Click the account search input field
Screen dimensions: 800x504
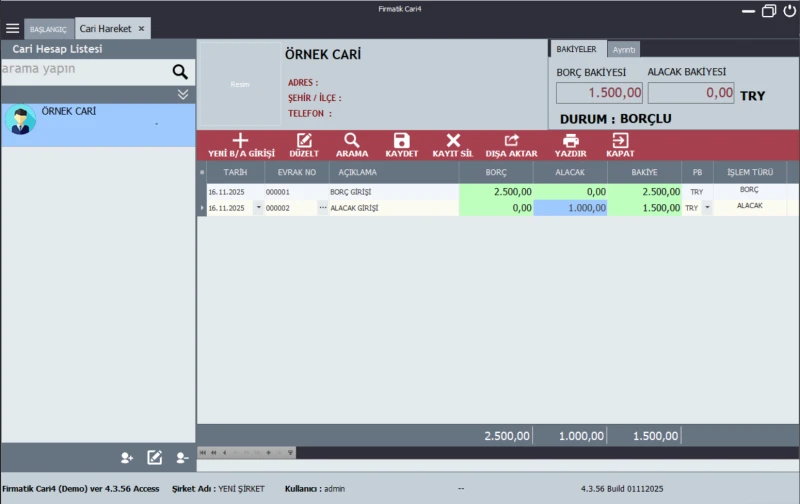tap(85, 70)
